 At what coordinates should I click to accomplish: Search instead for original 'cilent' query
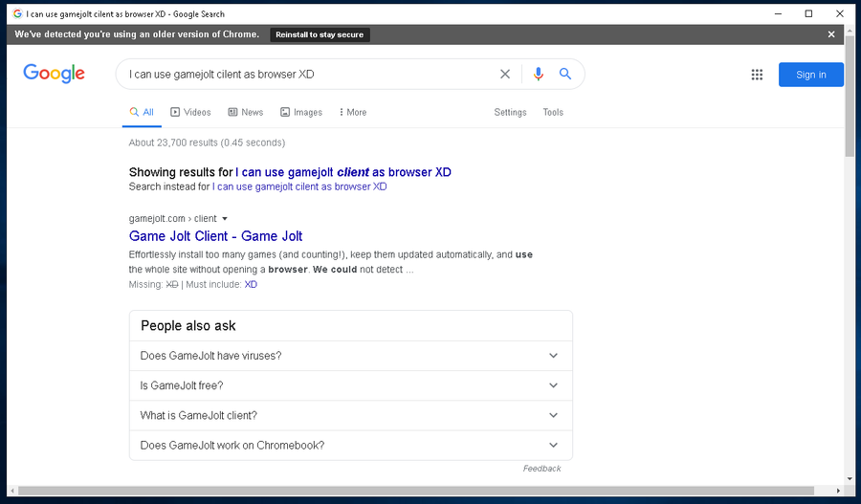(299, 186)
